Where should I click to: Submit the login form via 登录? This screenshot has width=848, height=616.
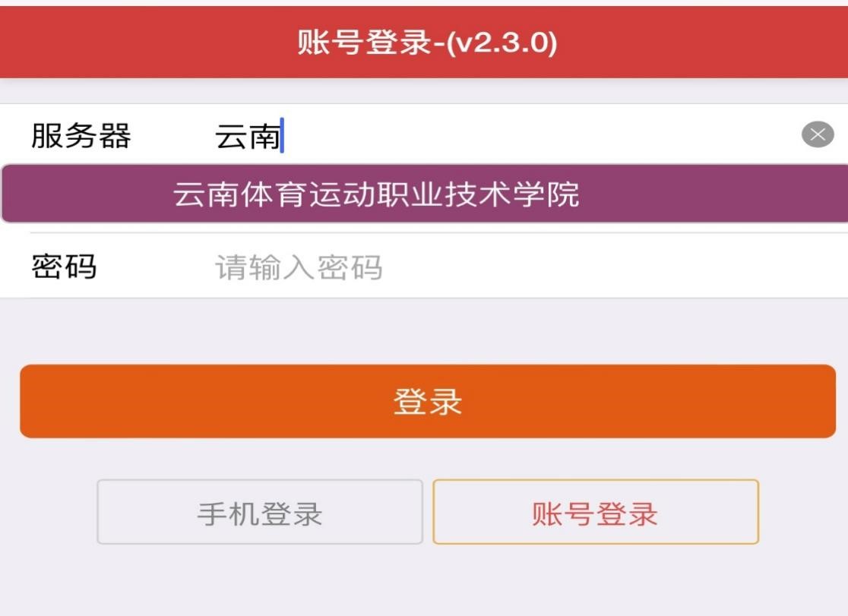[427, 401]
